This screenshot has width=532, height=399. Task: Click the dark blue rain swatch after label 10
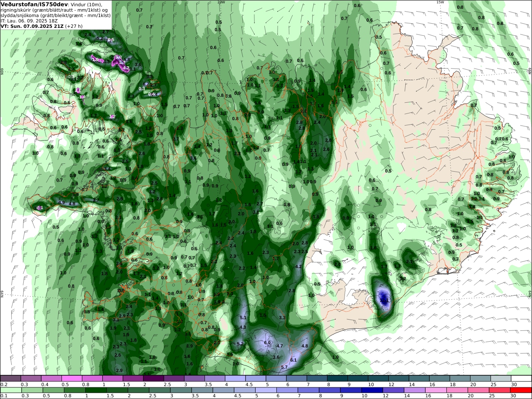coord(371,390)
